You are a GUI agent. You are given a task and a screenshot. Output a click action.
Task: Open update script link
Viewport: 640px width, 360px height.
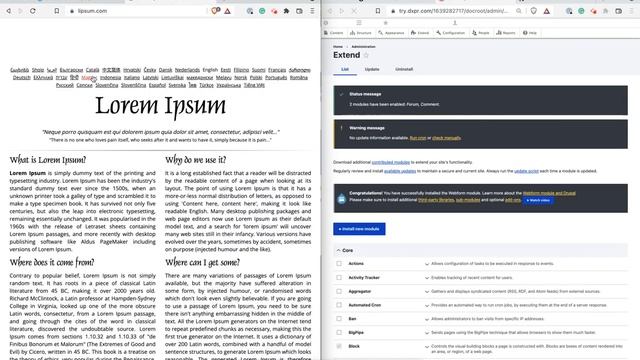click(526, 171)
